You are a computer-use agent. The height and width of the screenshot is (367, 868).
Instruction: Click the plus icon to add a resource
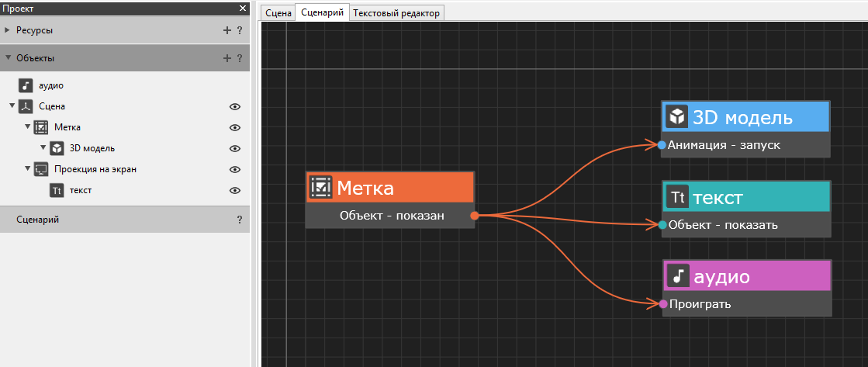[227, 30]
